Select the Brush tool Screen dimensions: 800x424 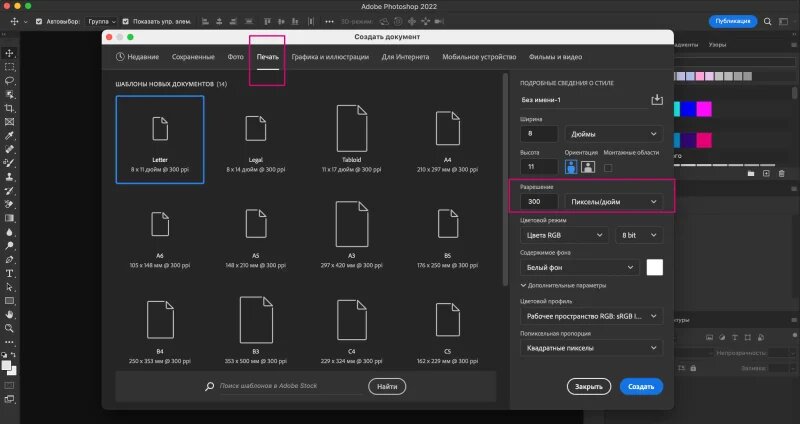click(x=9, y=163)
